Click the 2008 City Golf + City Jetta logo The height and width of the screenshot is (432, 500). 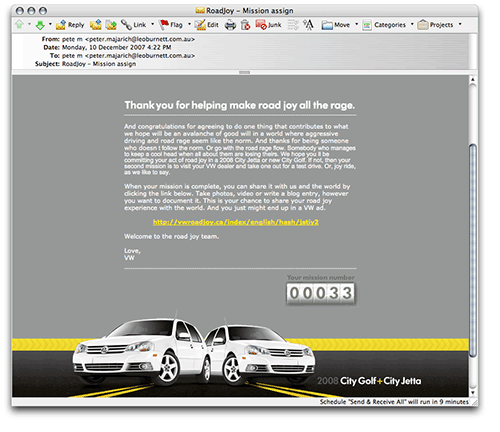pyautogui.click(x=369, y=381)
